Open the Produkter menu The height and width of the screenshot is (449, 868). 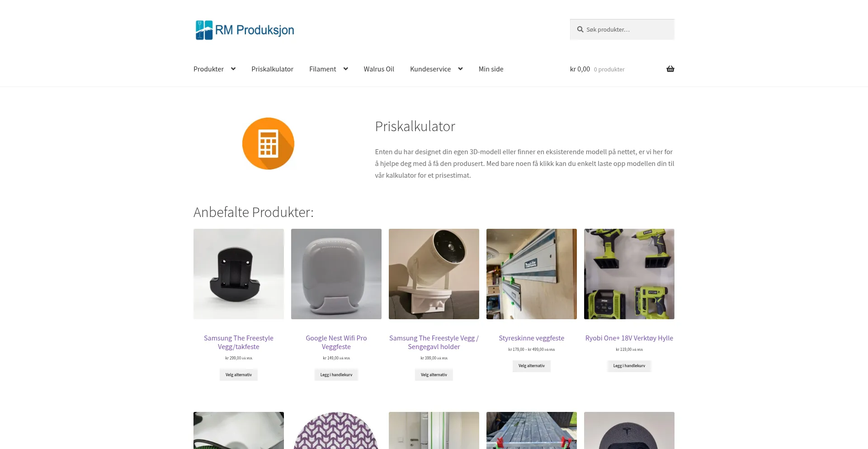[x=208, y=69]
